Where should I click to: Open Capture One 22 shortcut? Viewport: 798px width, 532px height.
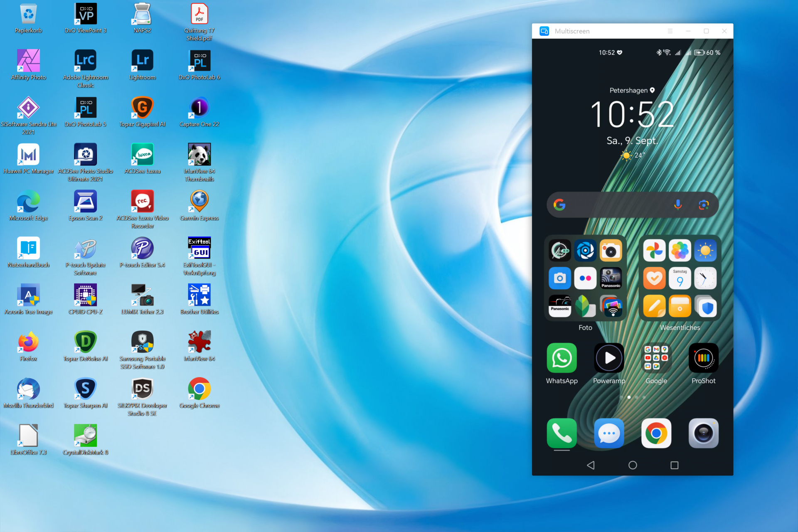coord(199,108)
